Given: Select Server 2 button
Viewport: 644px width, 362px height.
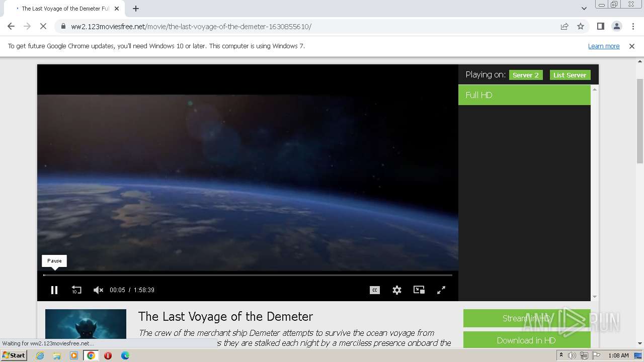Looking at the screenshot, I should pyautogui.click(x=526, y=75).
